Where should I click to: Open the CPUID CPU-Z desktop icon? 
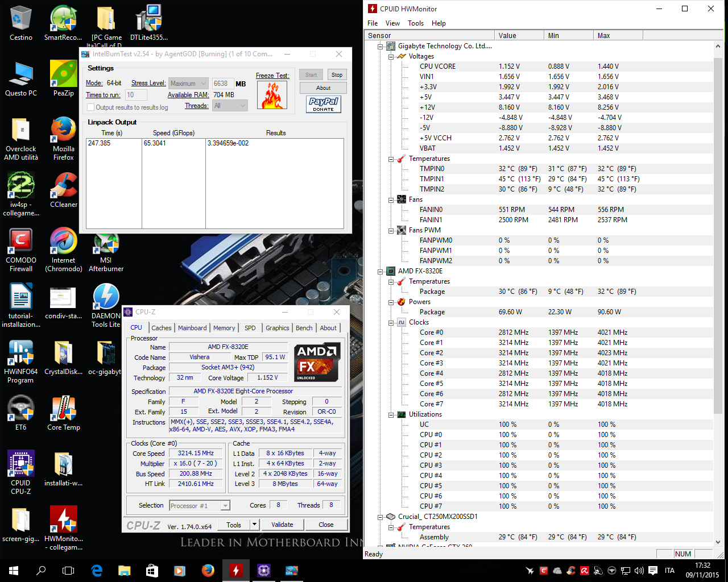[21, 472]
